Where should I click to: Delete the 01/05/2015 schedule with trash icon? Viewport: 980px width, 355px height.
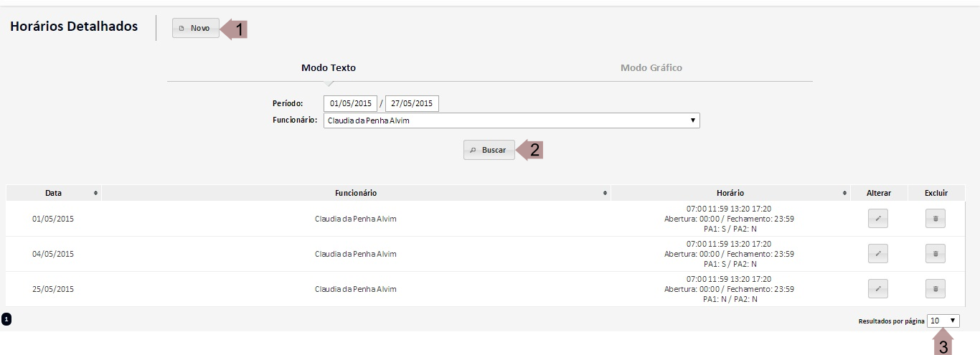[935, 219]
